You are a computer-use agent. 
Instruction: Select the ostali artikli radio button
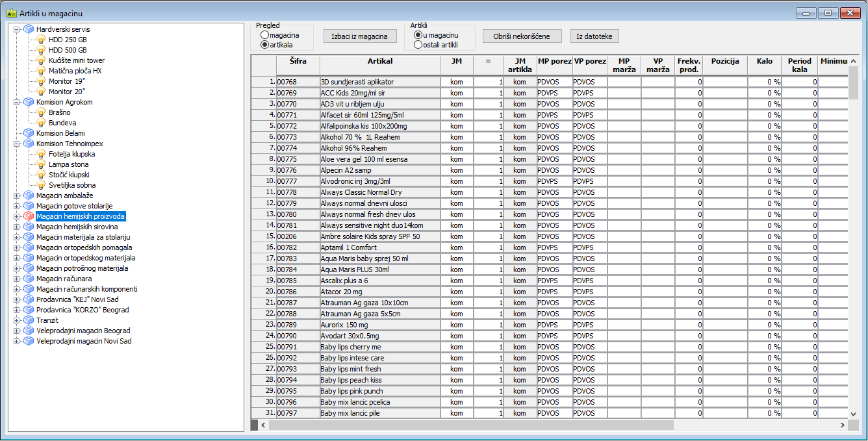point(418,45)
